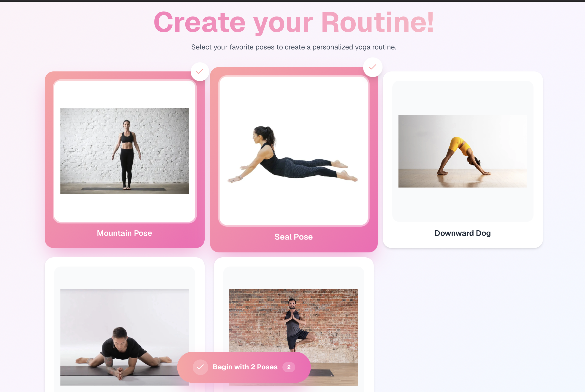Click the checkmark icon in Begin button
This screenshot has width=585, height=392.
click(200, 367)
